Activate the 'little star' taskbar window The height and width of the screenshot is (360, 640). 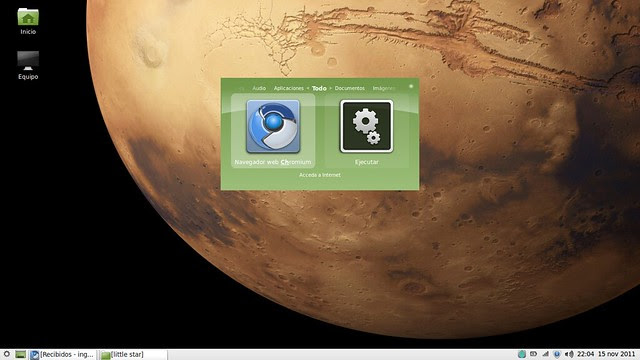[x=134, y=354]
